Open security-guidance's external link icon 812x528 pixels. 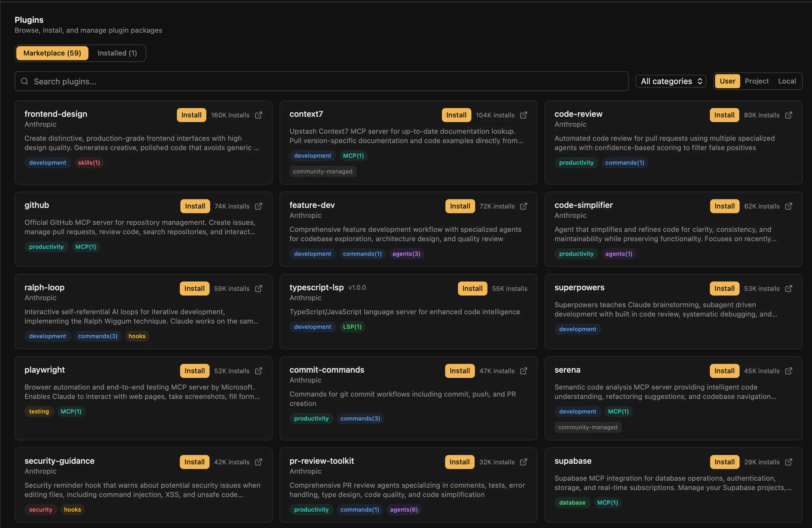click(258, 462)
